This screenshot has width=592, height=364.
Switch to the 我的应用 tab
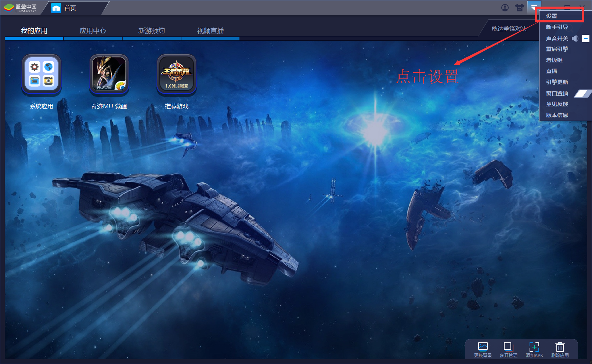[34, 31]
